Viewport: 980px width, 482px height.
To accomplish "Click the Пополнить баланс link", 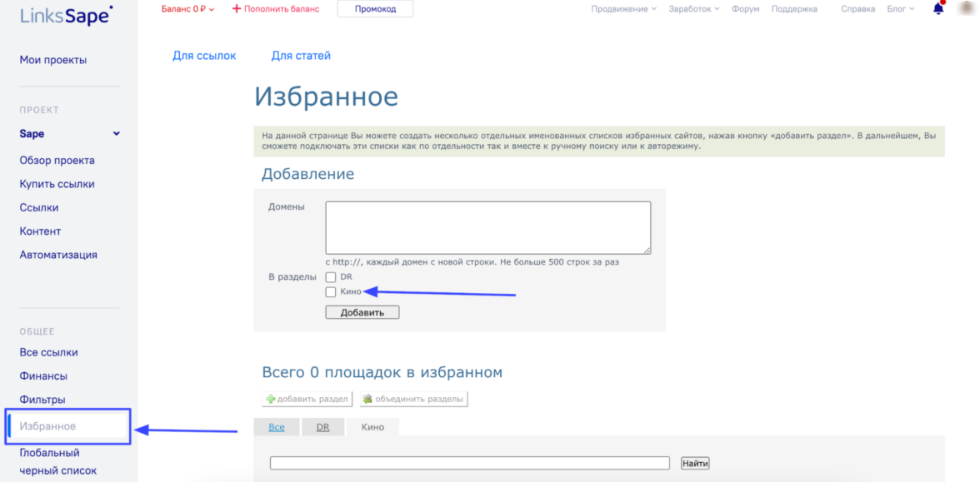I will tap(275, 9).
